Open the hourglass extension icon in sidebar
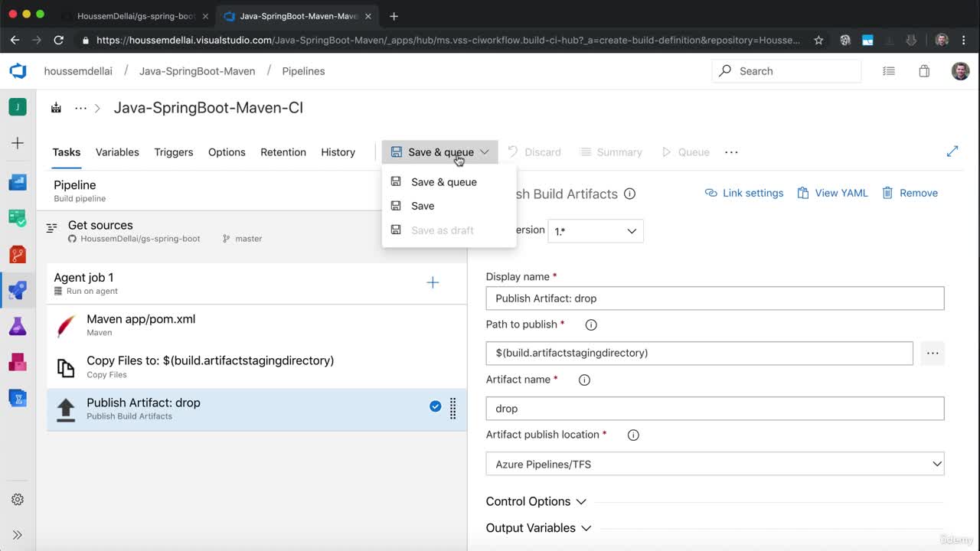Screen dimensions: 980x551 [x=18, y=398]
